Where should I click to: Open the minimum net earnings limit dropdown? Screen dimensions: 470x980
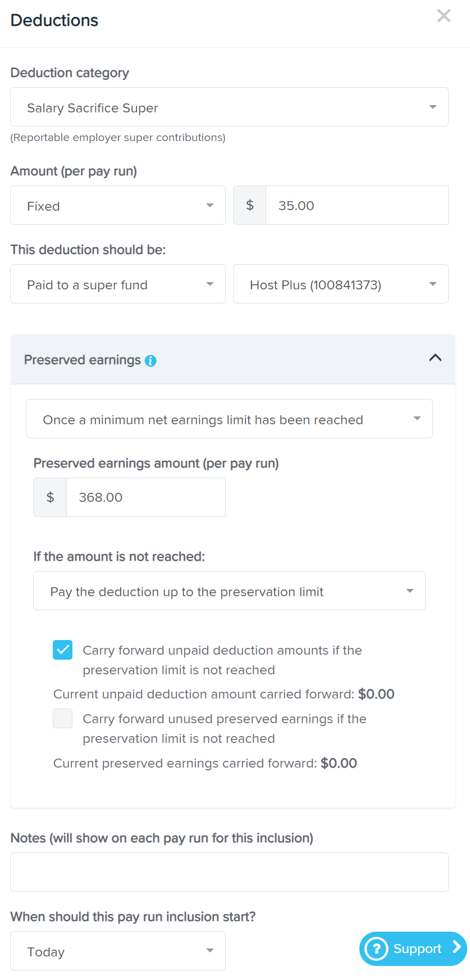pyautogui.click(x=229, y=419)
